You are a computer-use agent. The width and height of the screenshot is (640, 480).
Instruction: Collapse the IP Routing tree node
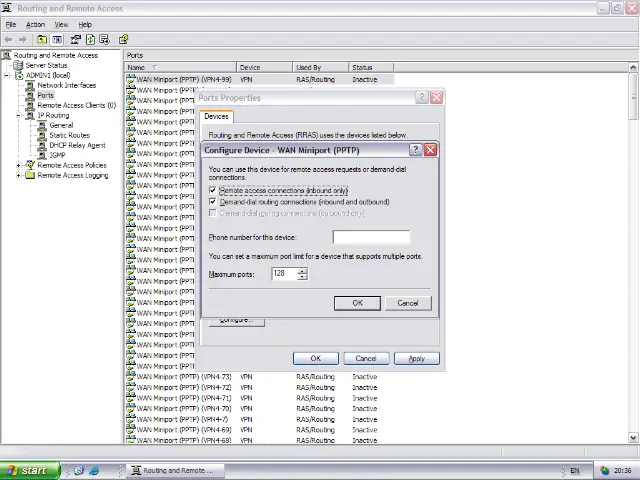[19, 116]
